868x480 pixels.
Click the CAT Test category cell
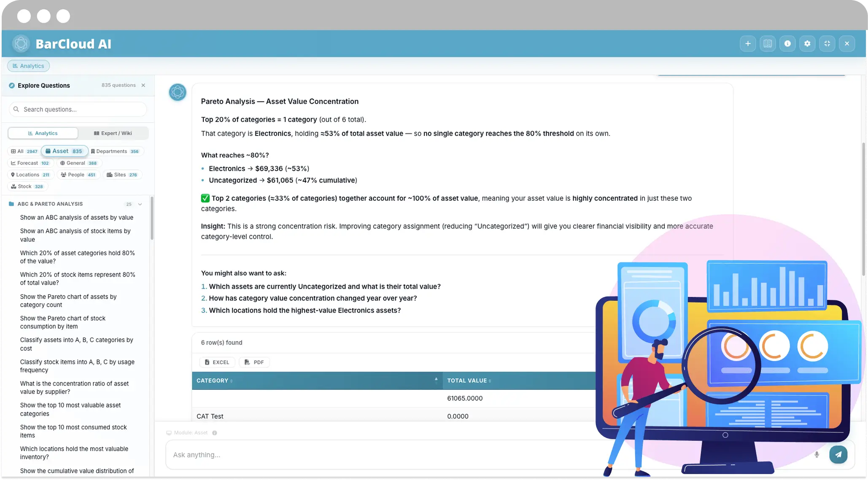click(x=210, y=417)
